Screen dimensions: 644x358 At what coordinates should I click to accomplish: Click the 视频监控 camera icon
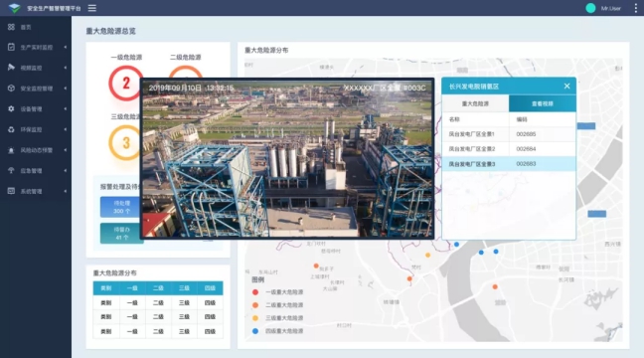(11, 68)
